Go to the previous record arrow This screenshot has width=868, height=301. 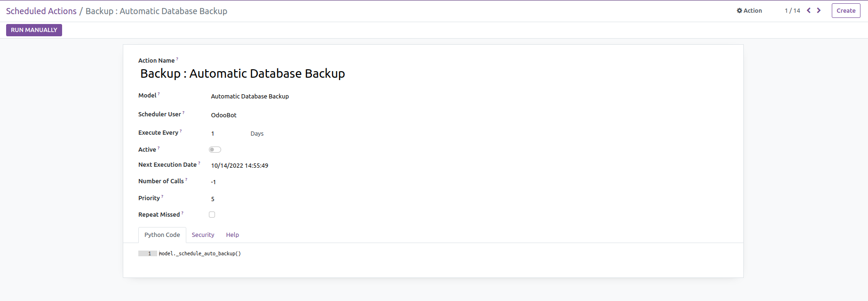(809, 10)
